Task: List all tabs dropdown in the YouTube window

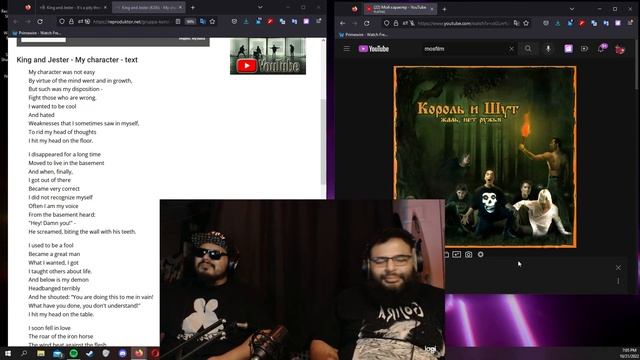Action: click(572, 9)
